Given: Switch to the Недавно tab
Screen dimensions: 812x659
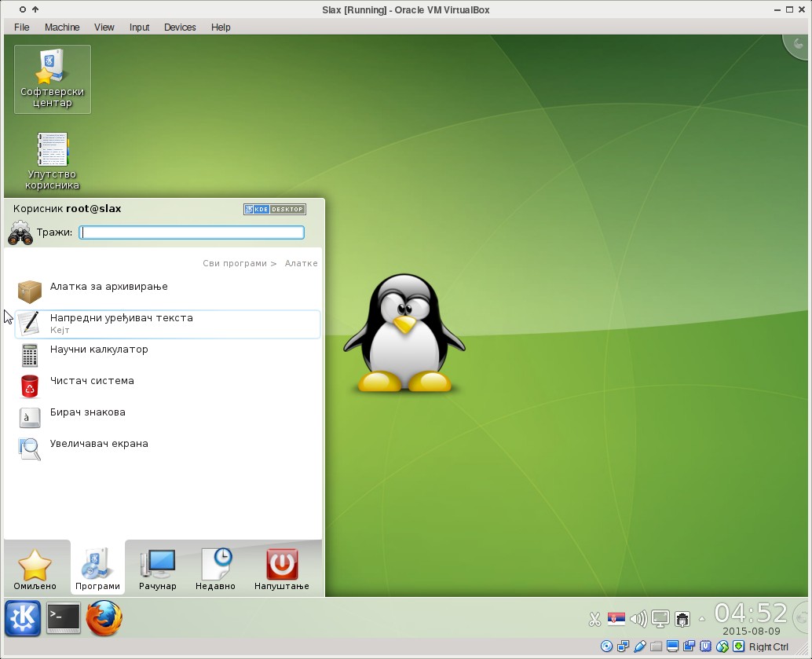Looking at the screenshot, I should [x=215, y=569].
